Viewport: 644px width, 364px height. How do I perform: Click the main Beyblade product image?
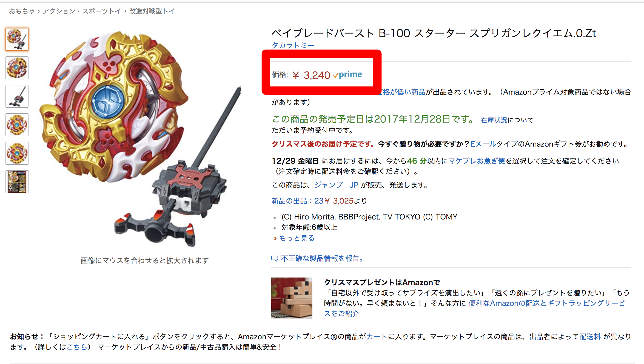click(140, 139)
